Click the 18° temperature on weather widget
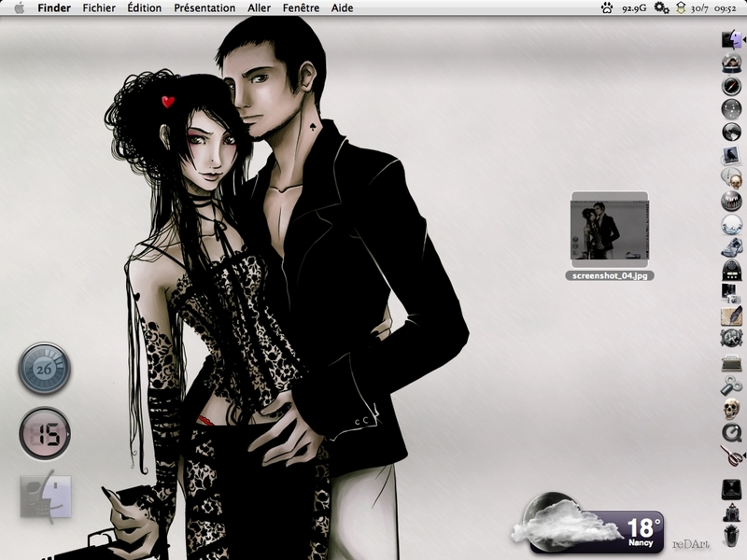747x560 pixels. pyautogui.click(x=643, y=527)
